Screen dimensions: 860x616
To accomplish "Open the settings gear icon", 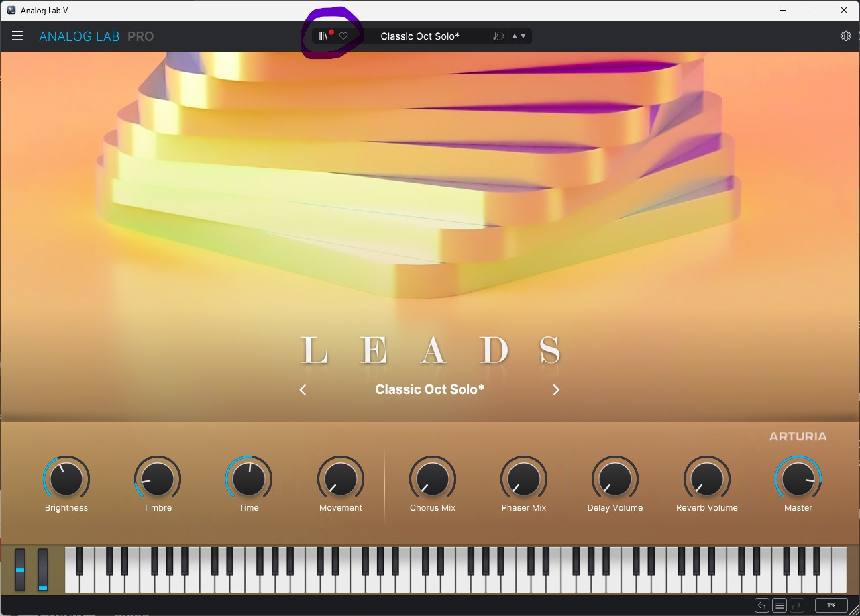I will pyautogui.click(x=845, y=36).
